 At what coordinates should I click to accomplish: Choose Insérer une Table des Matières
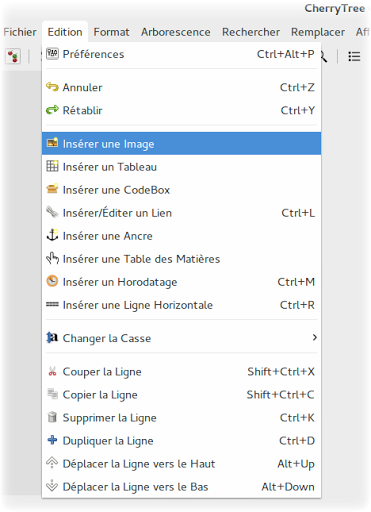pos(182,259)
